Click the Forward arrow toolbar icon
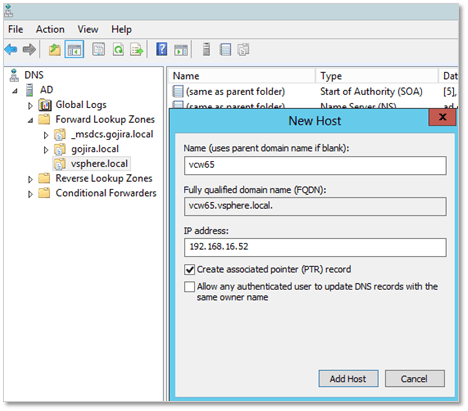The width and height of the screenshot is (468, 411). pyautogui.click(x=29, y=50)
